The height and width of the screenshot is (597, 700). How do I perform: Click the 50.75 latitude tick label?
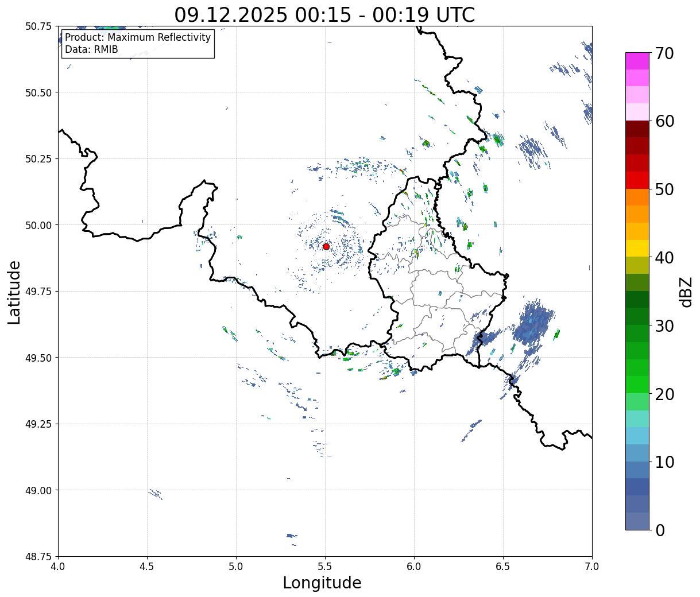click(x=38, y=26)
